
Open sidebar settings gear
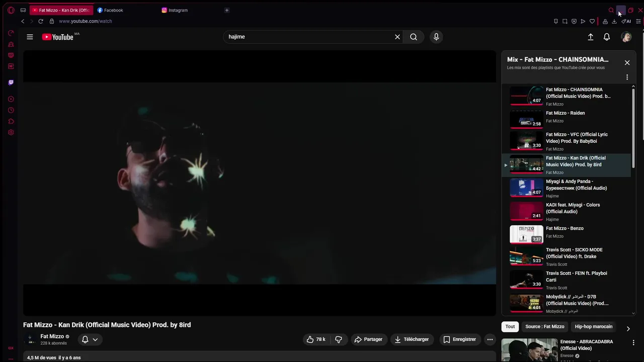click(x=11, y=132)
